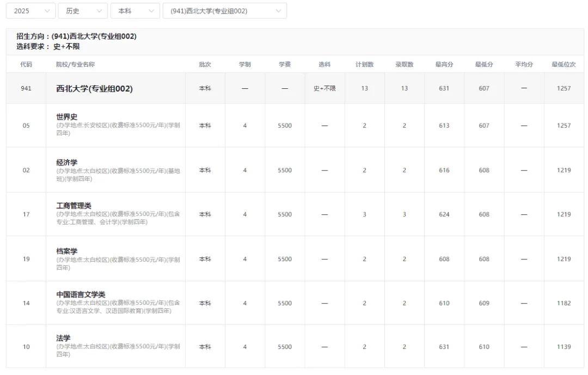Click the 最高分 column header
This screenshot has width=588, height=375.
pos(444,64)
